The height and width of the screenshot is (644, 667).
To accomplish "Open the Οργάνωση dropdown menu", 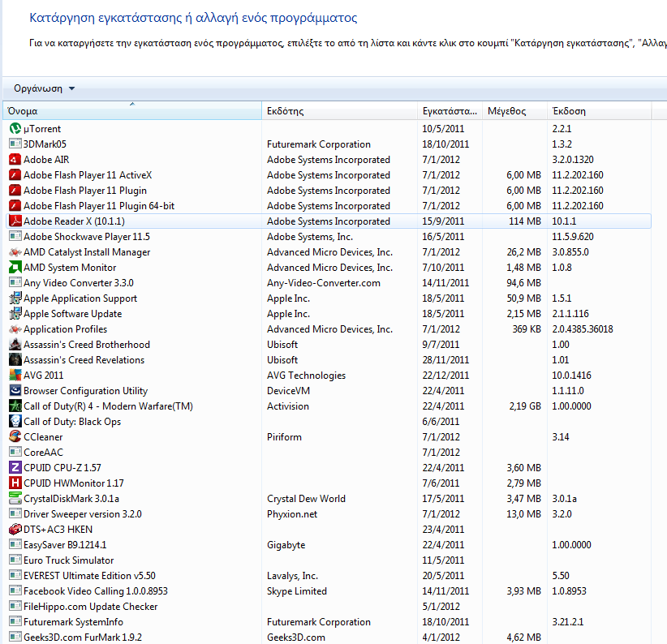I will [x=45, y=88].
